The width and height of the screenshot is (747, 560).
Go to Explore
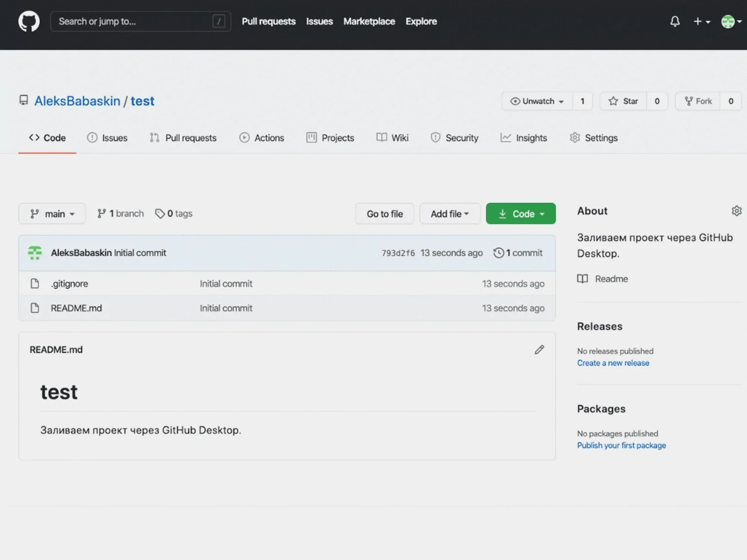421,21
